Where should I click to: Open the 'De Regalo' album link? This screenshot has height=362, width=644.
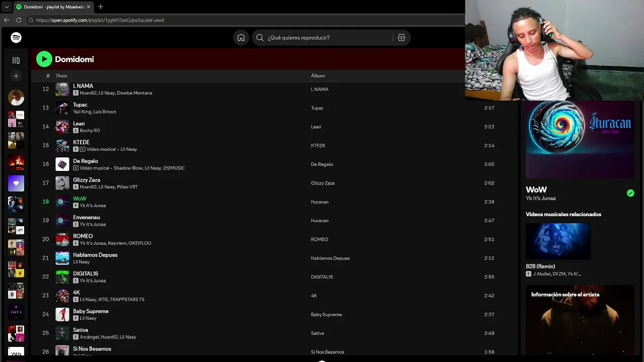point(322,164)
